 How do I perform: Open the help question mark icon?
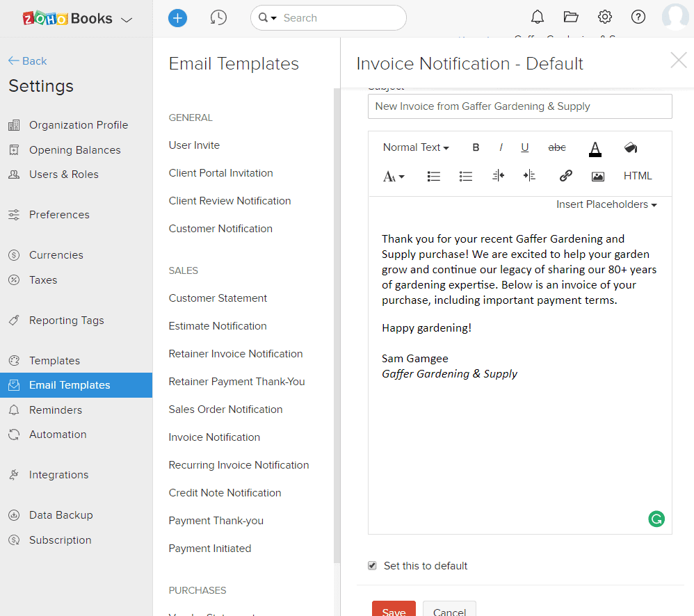coord(638,17)
